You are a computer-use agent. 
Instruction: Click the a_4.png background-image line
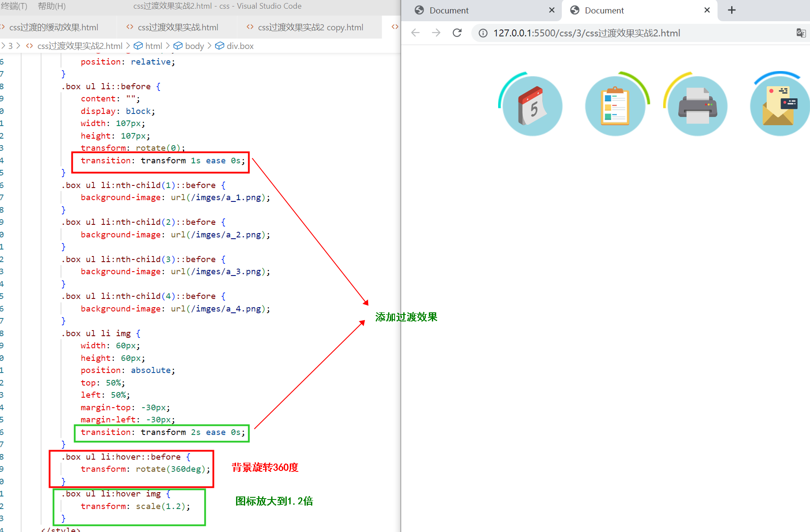click(175, 309)
